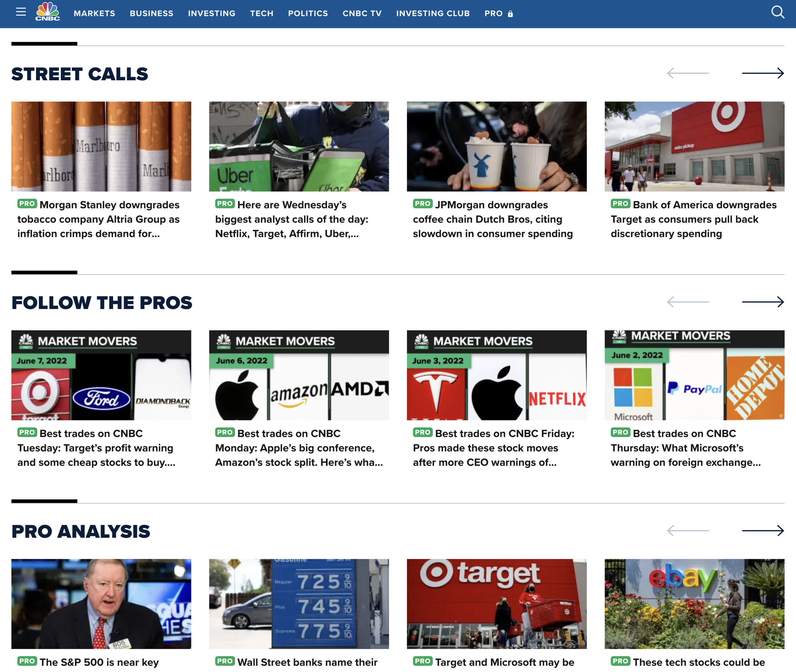Open the search magnifier icon
The width and height of the screenshot is (796, 672).
777,12
